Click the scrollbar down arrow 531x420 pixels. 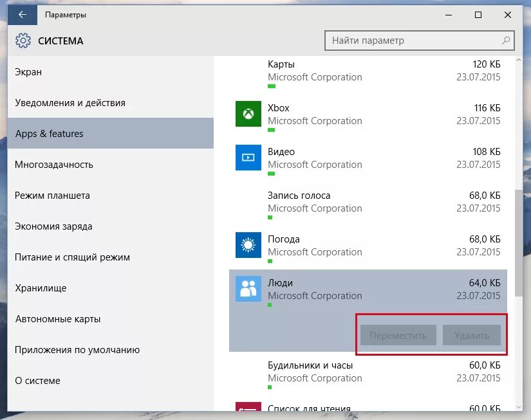[x=519, y=407]
